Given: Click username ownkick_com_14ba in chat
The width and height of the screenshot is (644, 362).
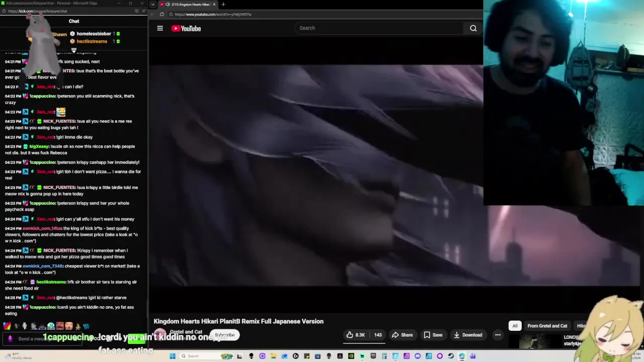Looking at the screenshot, I should click(x=42, y=228).
